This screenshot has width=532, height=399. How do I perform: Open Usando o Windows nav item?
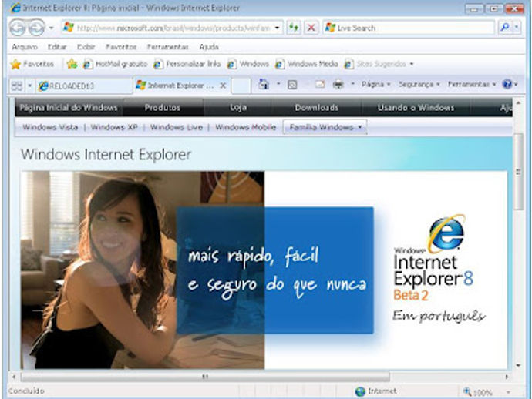416,108
